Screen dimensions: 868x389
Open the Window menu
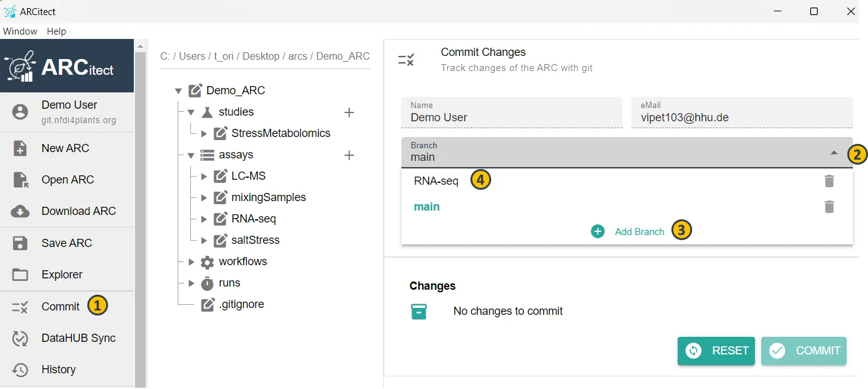pos(20,31)
